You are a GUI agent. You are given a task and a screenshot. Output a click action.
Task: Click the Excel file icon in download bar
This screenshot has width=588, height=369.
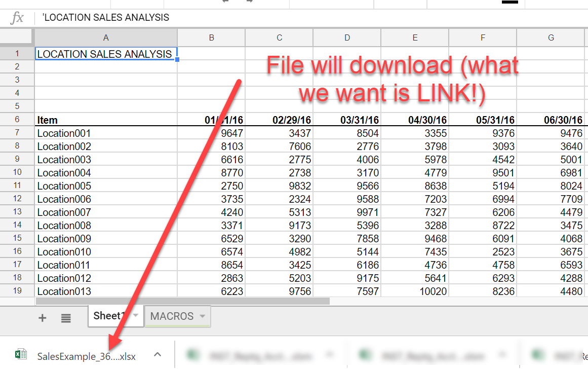point(21,354)
